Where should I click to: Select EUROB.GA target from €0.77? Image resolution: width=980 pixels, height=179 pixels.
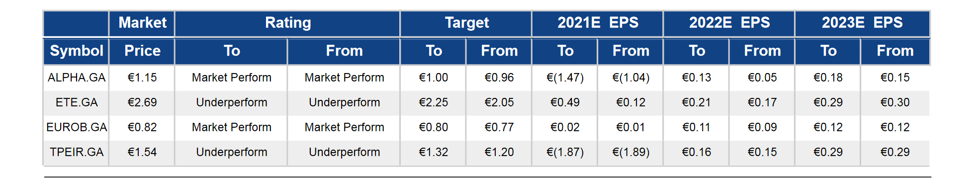pos(499,127)
